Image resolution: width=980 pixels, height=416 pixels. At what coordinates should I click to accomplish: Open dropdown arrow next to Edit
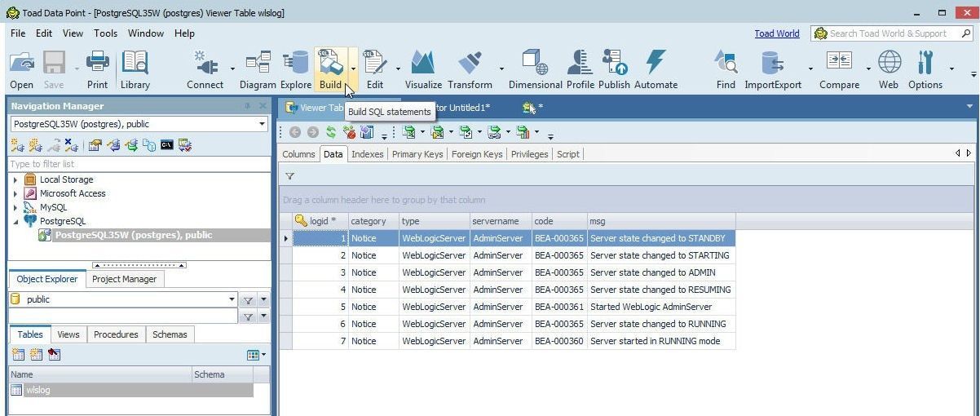click(398, 69)
